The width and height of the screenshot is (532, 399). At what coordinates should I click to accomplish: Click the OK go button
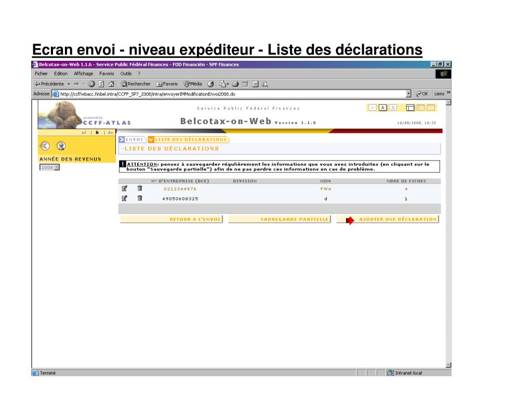(x=422, y=94)
